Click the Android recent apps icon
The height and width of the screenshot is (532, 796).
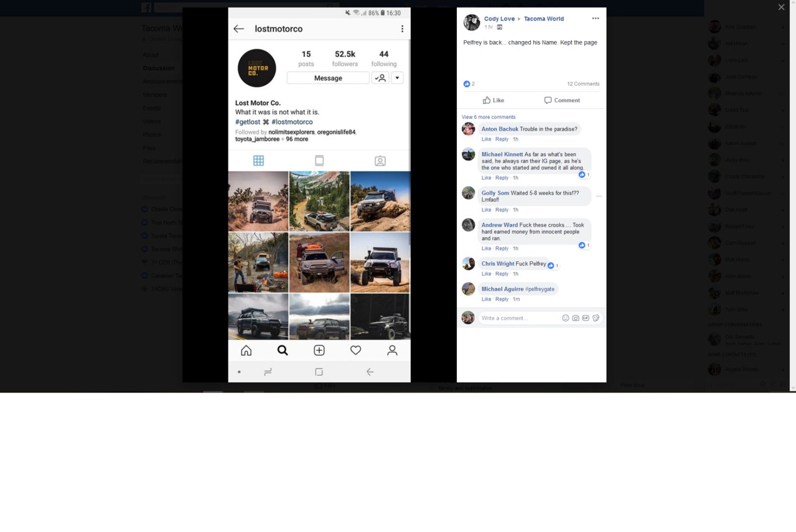pyautogui.click(x=268, y=372)
